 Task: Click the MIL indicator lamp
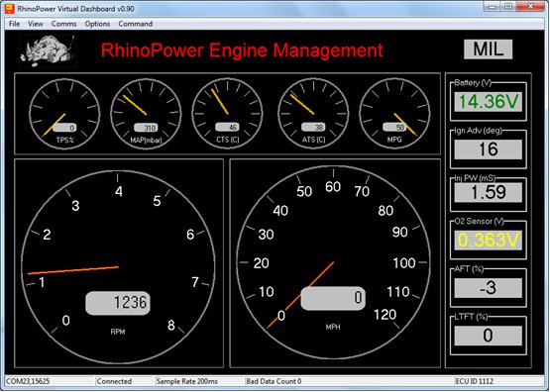pos(488,49)
